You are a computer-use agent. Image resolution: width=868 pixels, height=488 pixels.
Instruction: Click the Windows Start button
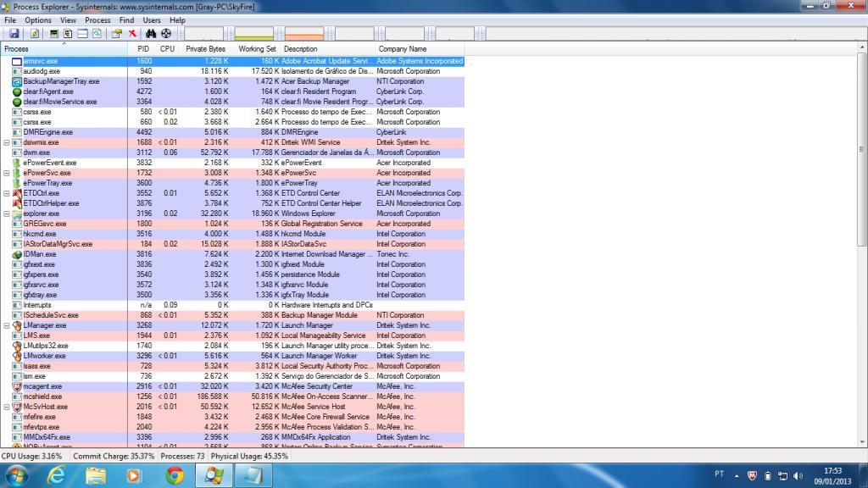(x=15, y=475)
